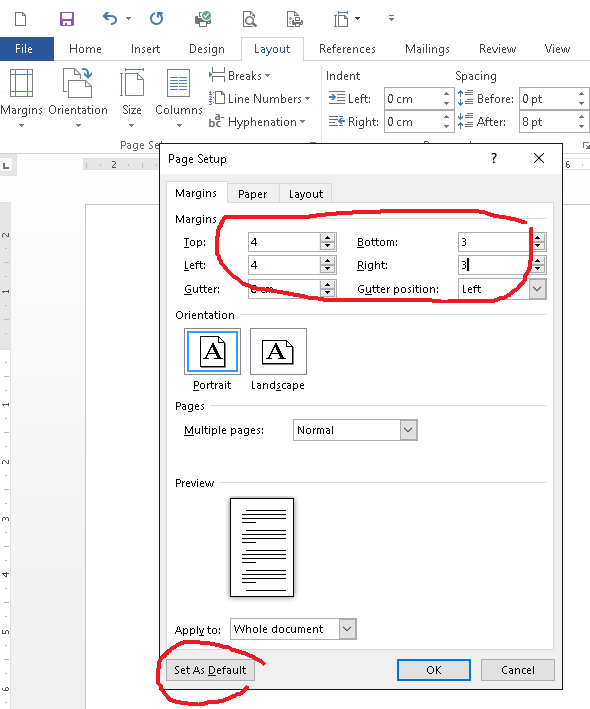
Task: Click the New blank document icon
Action: click(21, 19)
